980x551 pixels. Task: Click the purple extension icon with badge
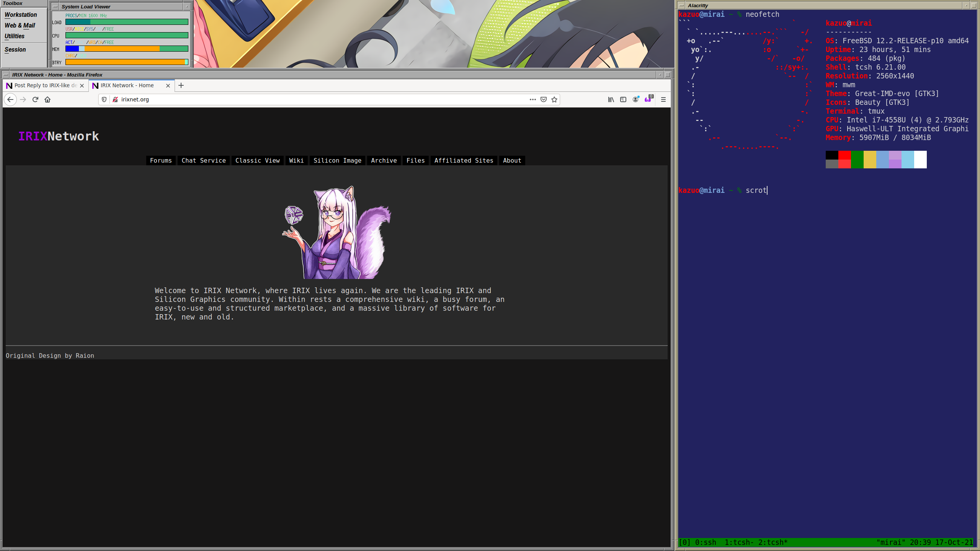click(648, 99)
